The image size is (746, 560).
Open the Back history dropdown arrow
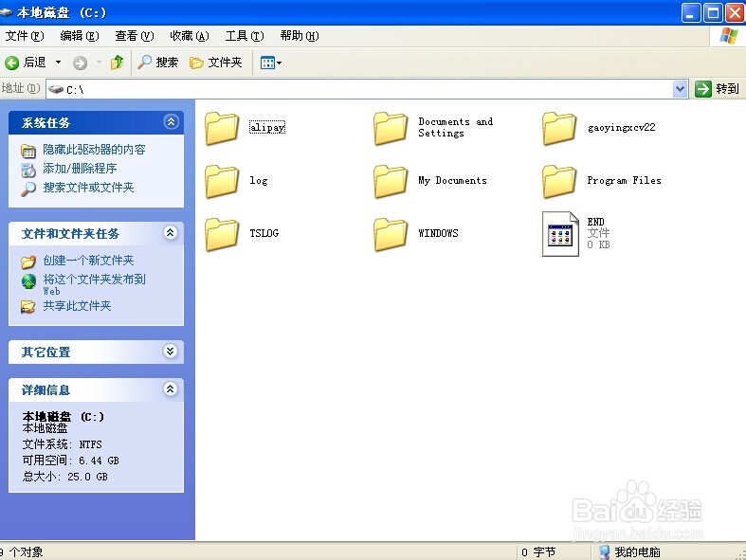pos(58,63)
